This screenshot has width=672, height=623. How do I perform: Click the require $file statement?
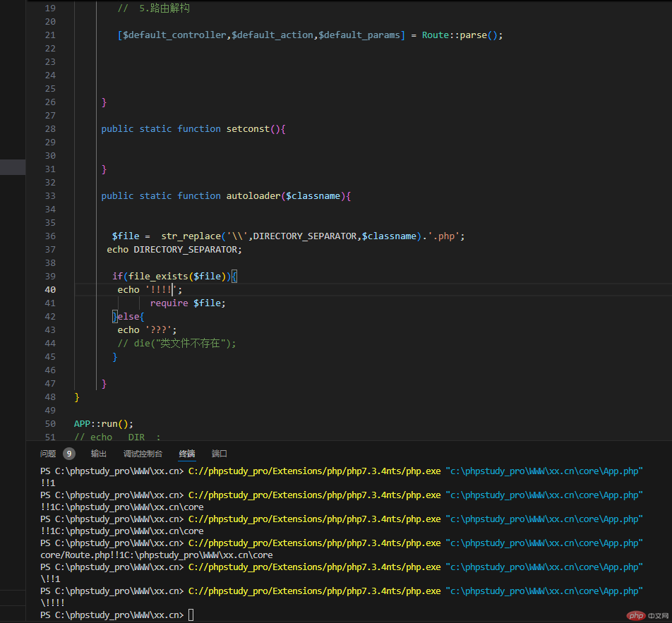pos(188,303)
